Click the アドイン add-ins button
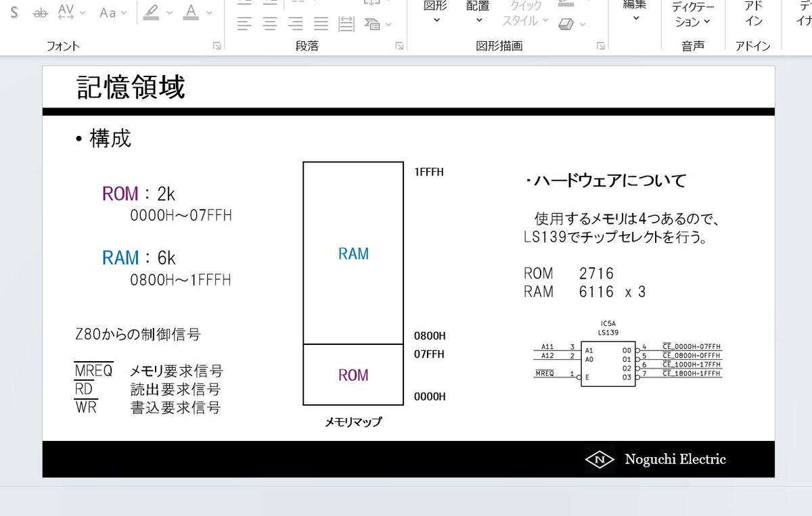The height and width of the screenshot is (516, 812). [x=753, y=14]
